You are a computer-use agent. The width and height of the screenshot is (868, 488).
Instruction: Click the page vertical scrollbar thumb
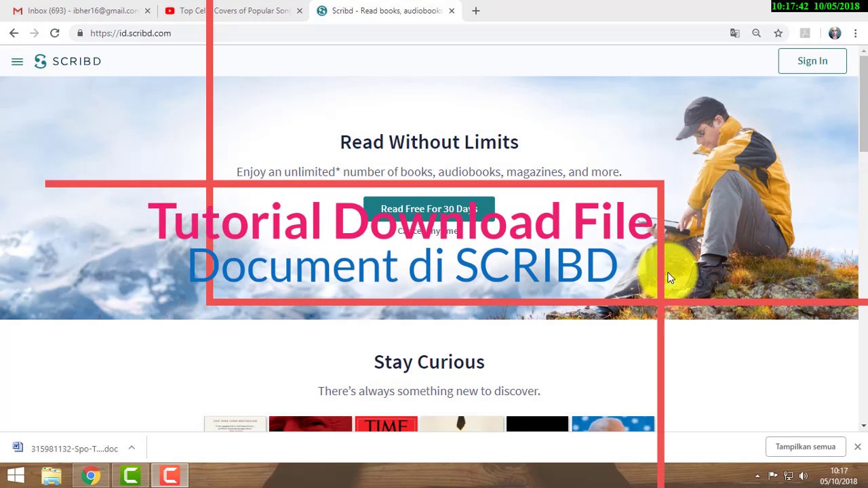click(863, 104)
